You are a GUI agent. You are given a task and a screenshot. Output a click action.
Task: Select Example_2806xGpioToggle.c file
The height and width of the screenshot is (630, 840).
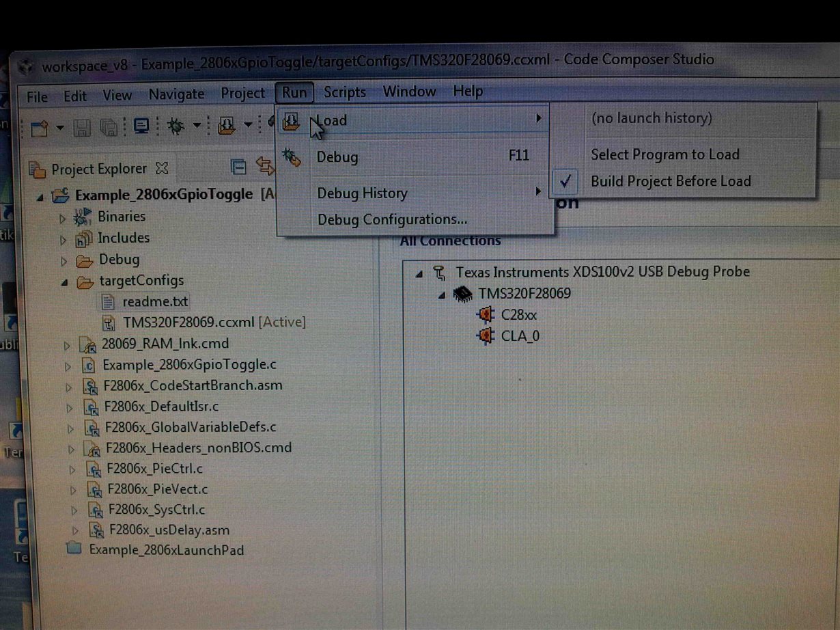189,364
